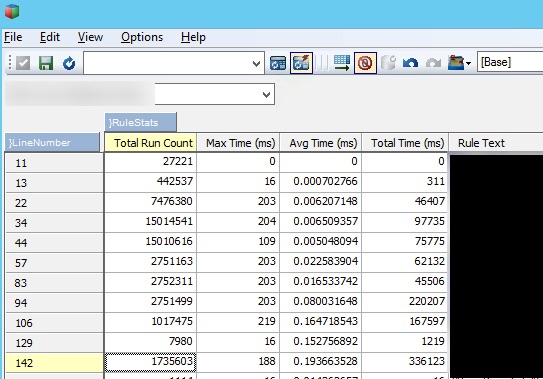This screenshot has width=543, height=379.
Task: Click Total Time cell 336123
Action: (x=404, y=362)
